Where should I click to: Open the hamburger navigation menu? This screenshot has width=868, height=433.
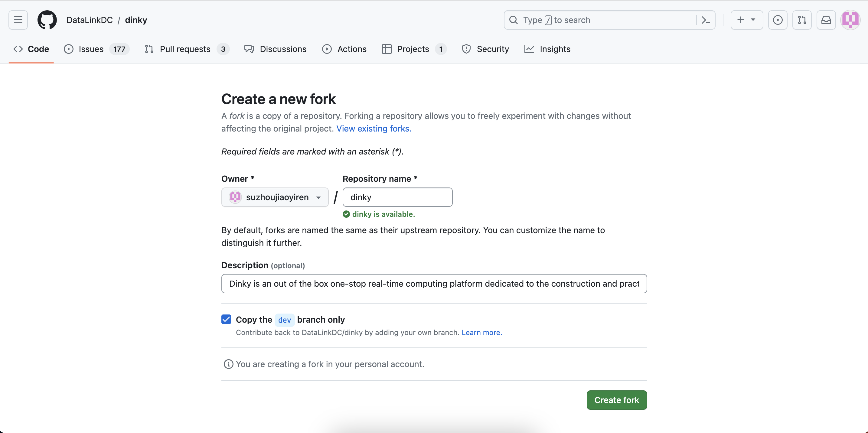pos(18,20)
